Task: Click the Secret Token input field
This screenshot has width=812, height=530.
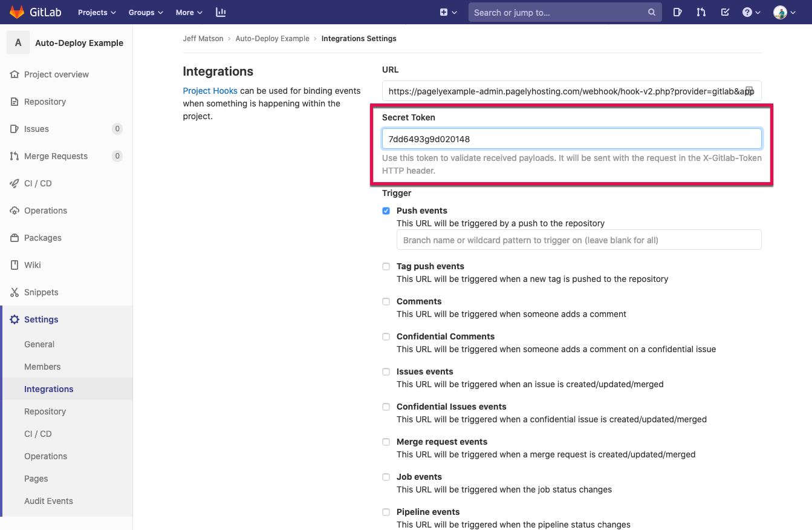Action: [571, 139]
